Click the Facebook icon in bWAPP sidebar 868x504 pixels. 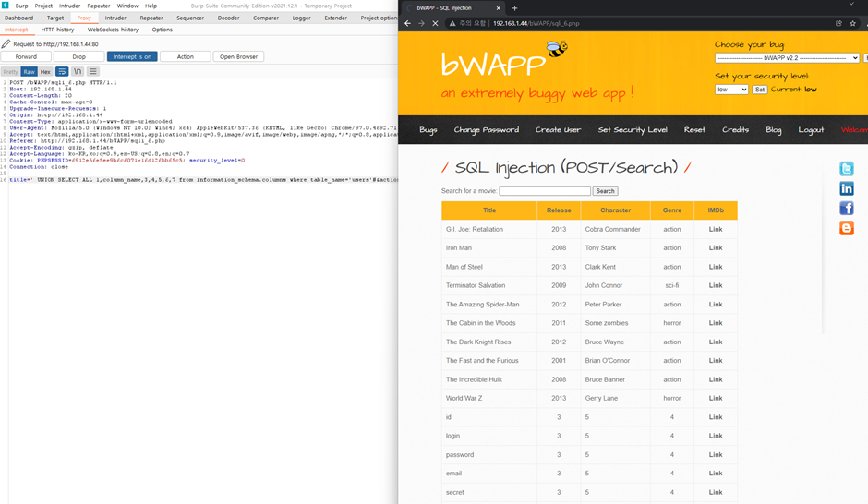click(x=847, y=208)
